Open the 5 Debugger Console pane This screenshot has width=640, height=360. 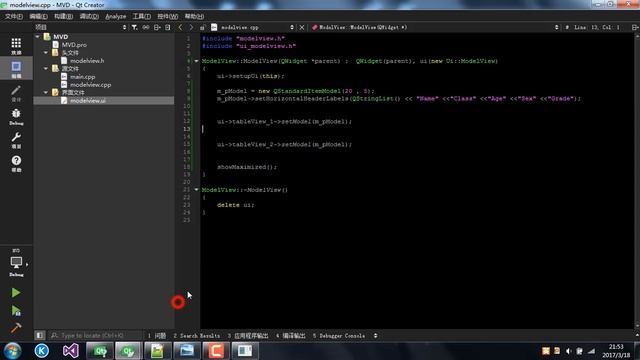coord(339,336)
